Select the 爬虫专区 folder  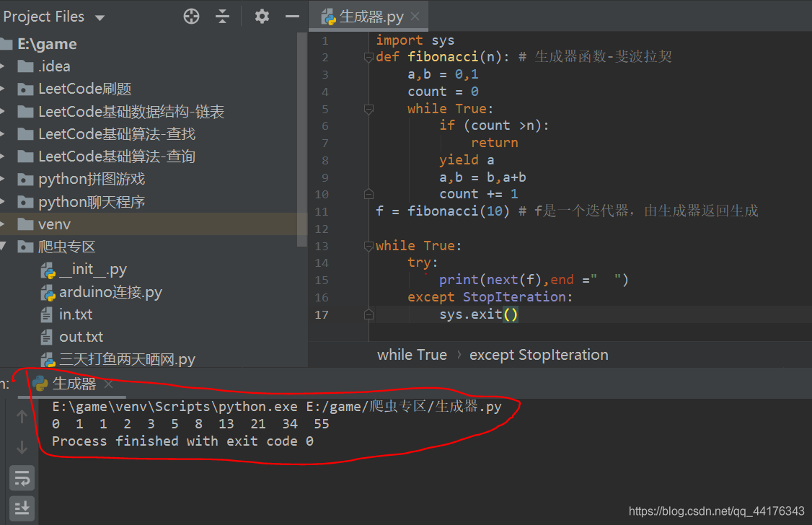pos(67,247)
